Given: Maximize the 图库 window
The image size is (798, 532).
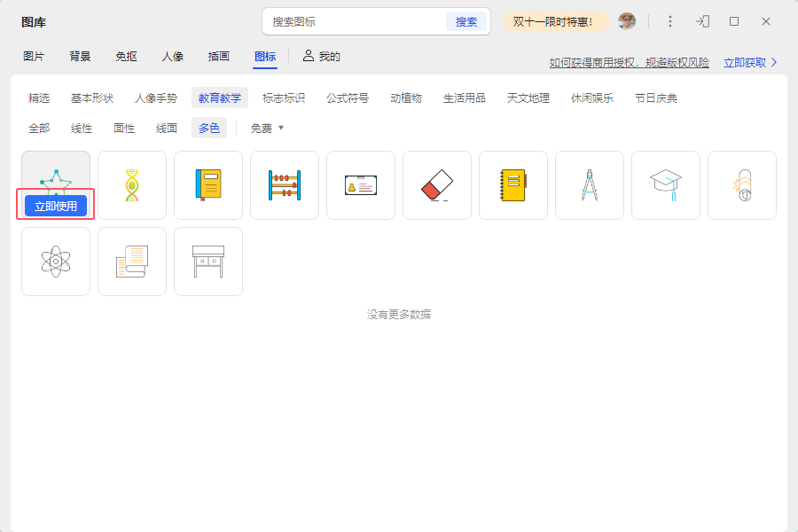Looking at the screenshot, I should 734,21.
